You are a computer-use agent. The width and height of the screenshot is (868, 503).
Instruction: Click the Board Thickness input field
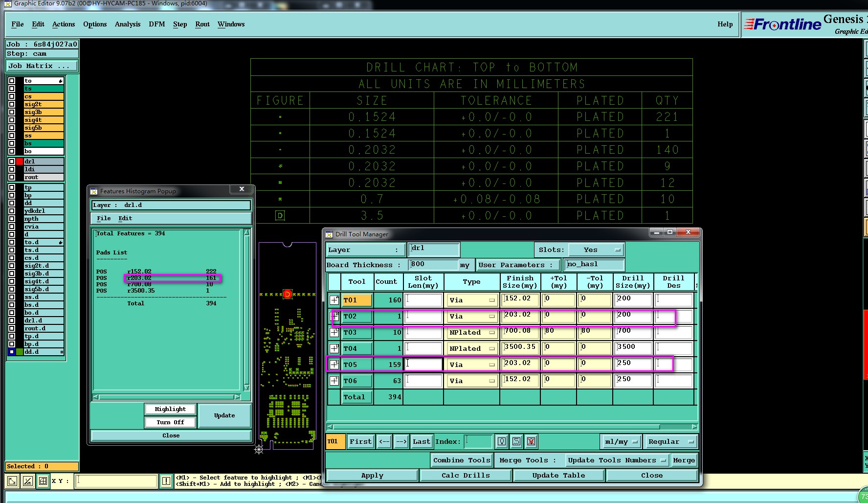coord(433,265)
